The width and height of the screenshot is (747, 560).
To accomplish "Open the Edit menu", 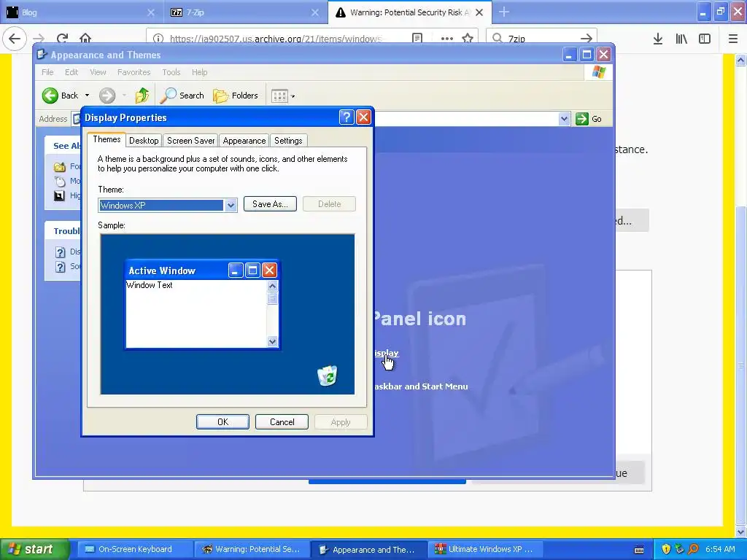I will coord(71,72).
